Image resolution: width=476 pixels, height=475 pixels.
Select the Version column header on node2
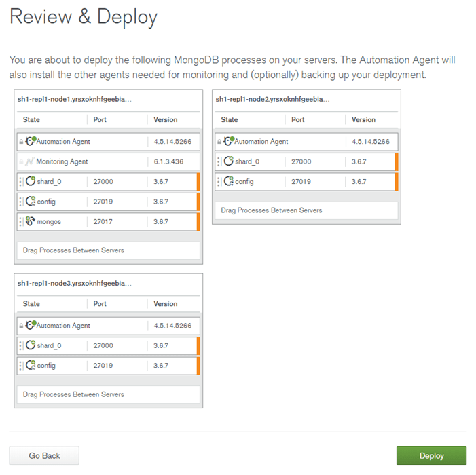click(x=363, y=119)
